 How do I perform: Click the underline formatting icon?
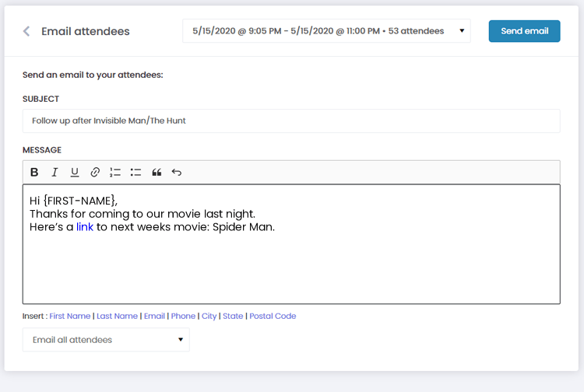click(75, 173)
